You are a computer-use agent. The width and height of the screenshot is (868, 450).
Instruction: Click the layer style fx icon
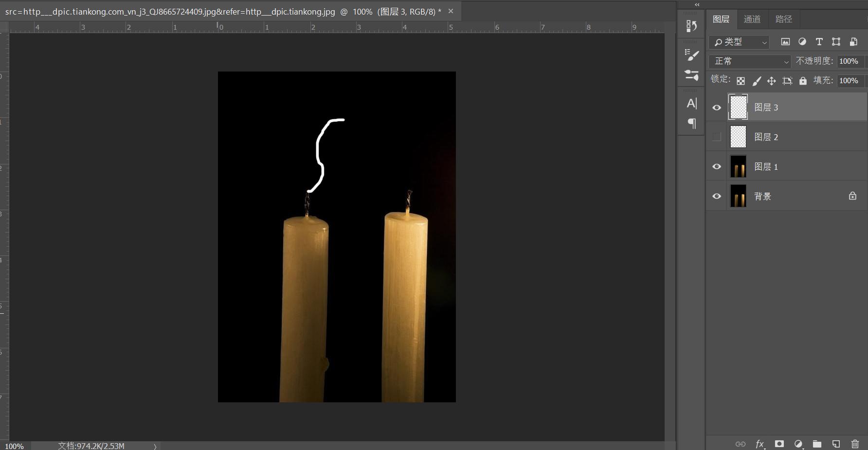759,444
